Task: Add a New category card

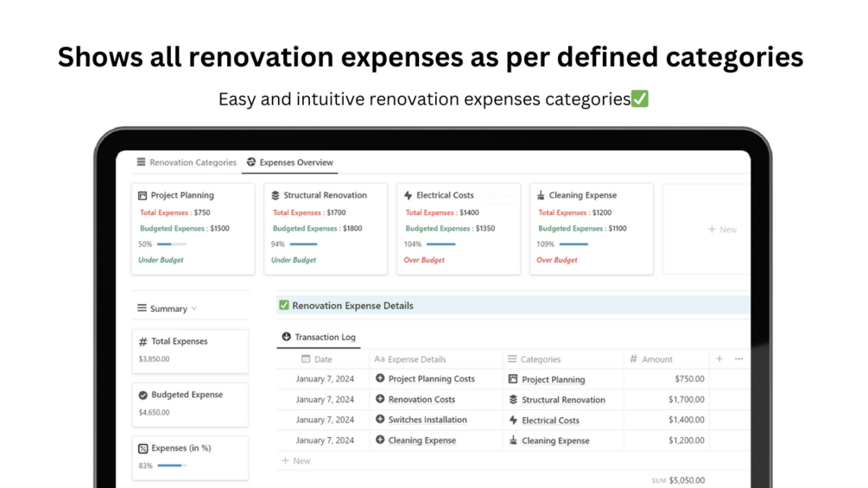Action: pos(722,229)
